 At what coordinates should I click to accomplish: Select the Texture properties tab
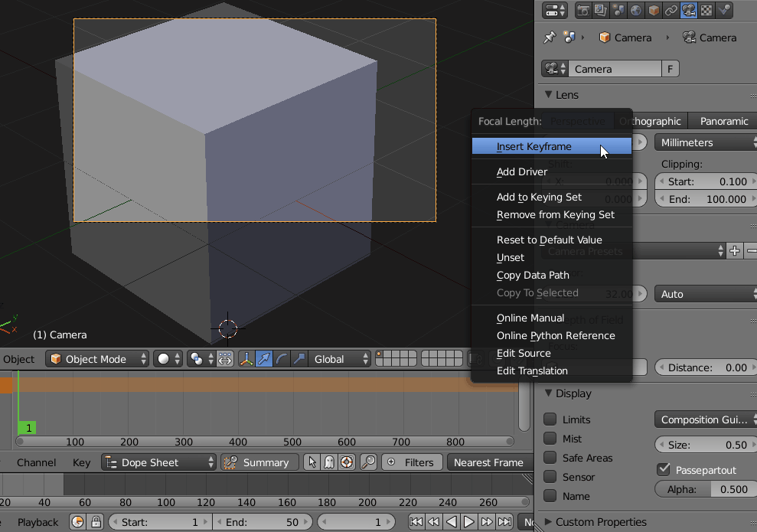pos(706,10)
